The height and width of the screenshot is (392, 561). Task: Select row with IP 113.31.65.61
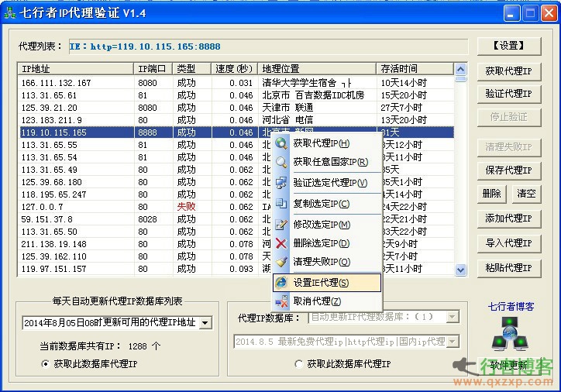coord(236,95)
